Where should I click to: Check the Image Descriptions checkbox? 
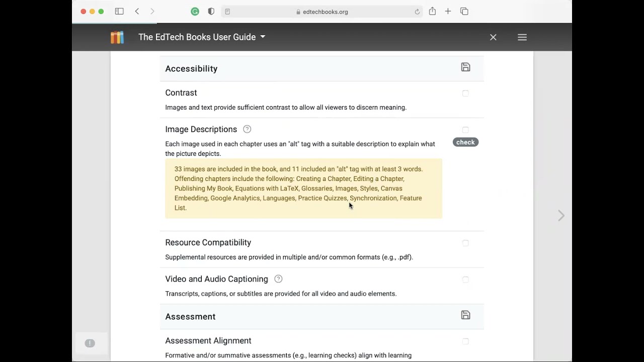(465, 130)
